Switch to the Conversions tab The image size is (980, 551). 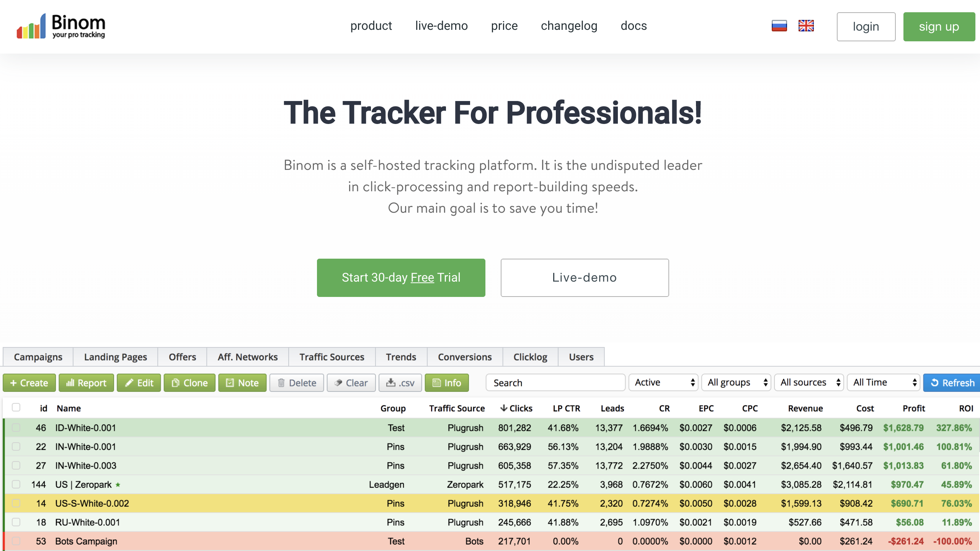click(x=465, y=357)
